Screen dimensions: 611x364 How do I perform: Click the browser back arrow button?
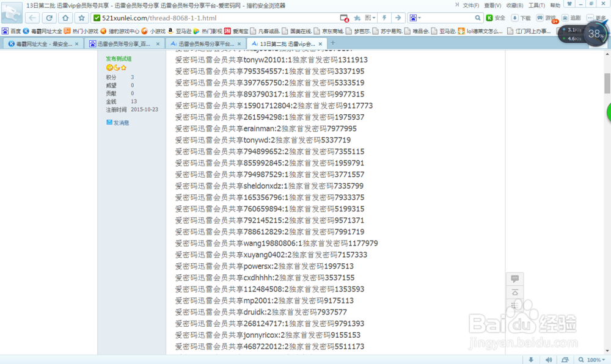point(32,18)
